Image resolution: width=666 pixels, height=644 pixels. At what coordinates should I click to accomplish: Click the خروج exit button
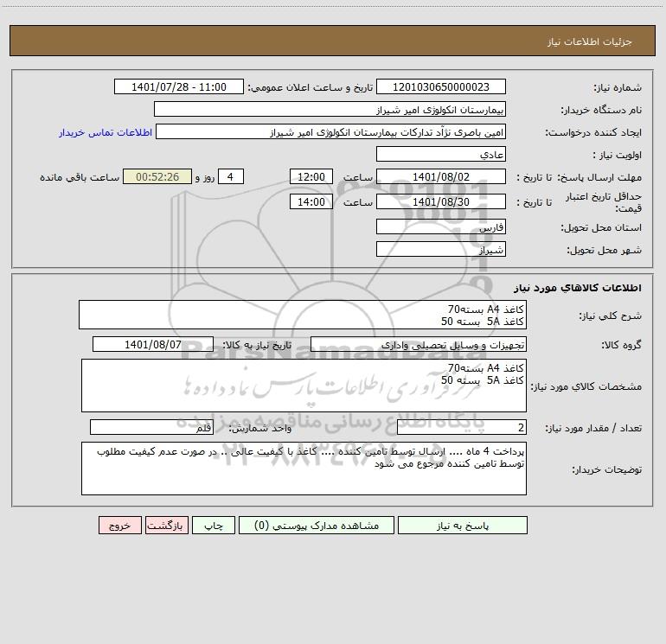(x=119, y=525)
